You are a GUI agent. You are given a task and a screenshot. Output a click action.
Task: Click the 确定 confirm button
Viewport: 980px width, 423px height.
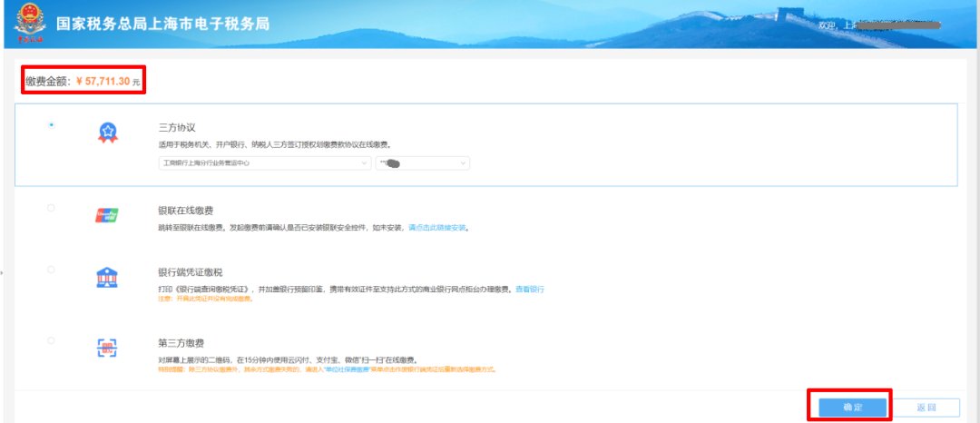tap(852, 408)
